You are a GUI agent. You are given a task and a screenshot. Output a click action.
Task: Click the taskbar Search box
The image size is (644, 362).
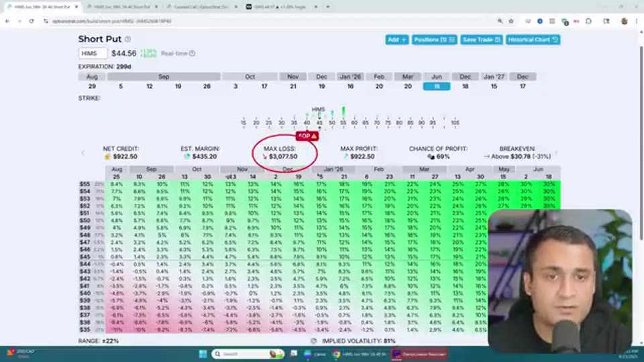point(248,354)
